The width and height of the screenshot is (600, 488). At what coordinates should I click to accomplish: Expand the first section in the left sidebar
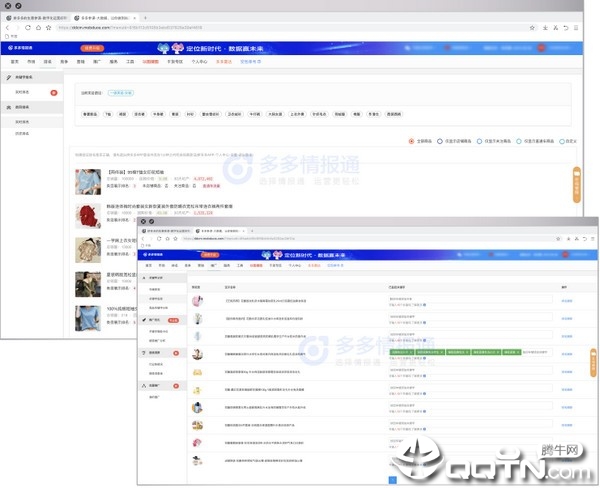(x=30, y=77)
